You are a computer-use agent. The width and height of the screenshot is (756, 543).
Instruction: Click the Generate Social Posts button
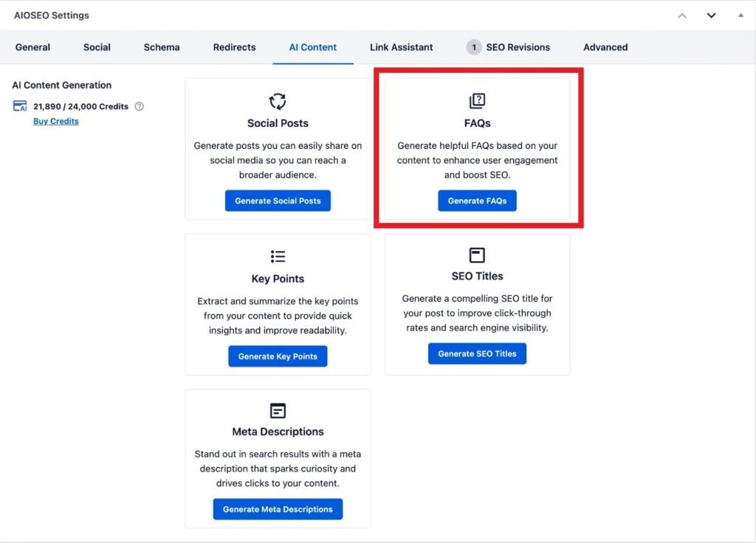pyautogui.click(x=278, y=200)
